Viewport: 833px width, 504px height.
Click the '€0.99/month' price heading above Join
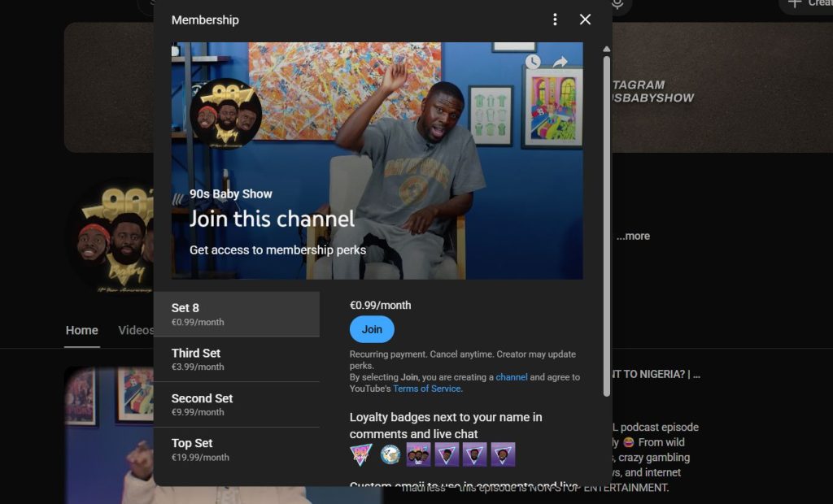(x=381, y=306)
